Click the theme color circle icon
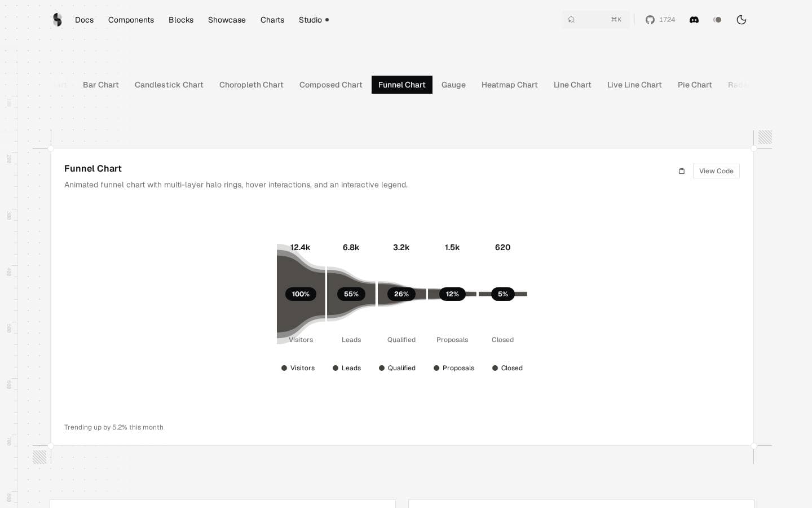 click(717, 20)
